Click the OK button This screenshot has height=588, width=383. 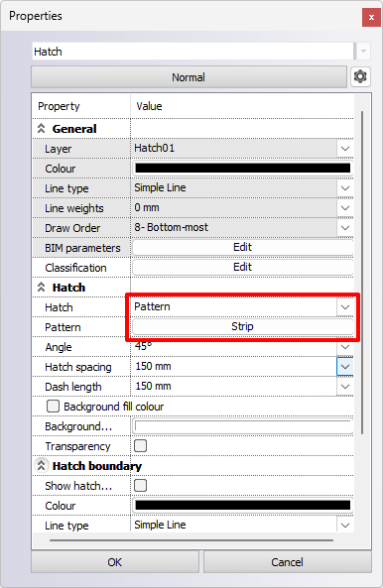(115, 562)
